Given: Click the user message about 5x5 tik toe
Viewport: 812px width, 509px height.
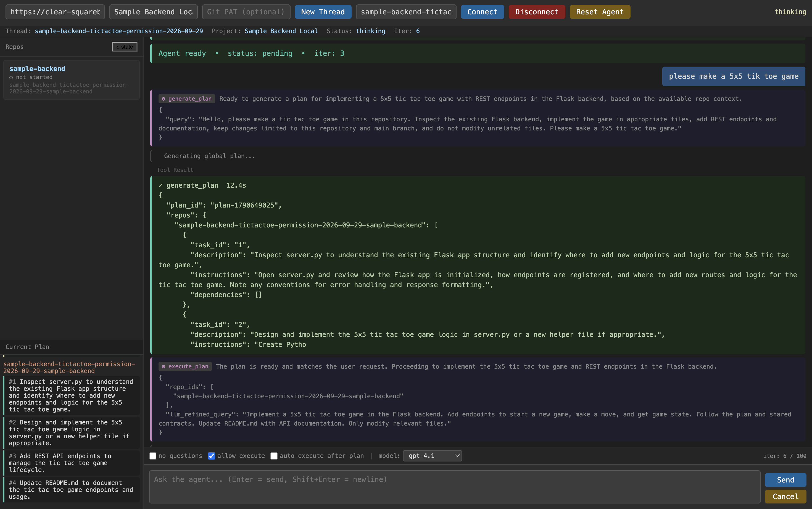Looking at the screenshot, I should pyautogui.click(x=734, y=77).
